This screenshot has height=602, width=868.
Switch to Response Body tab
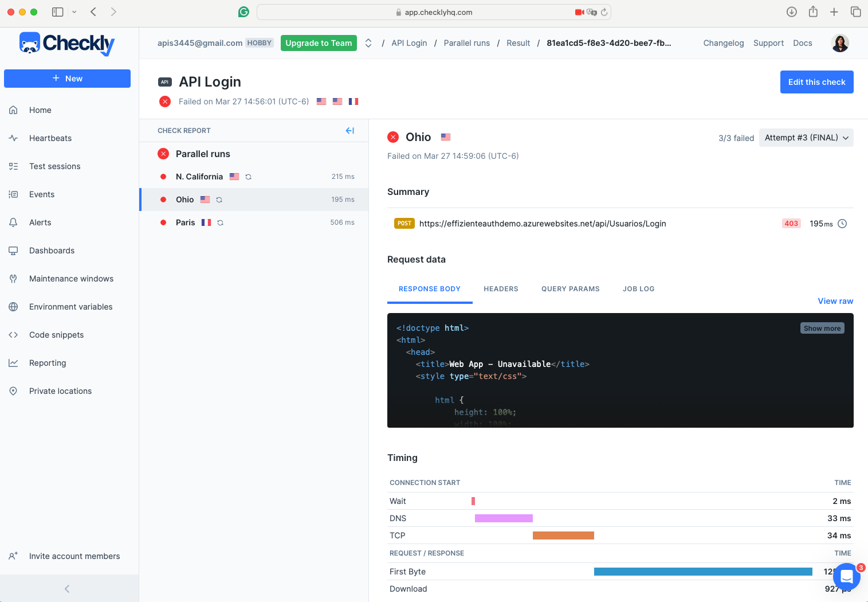coord(430,289)
